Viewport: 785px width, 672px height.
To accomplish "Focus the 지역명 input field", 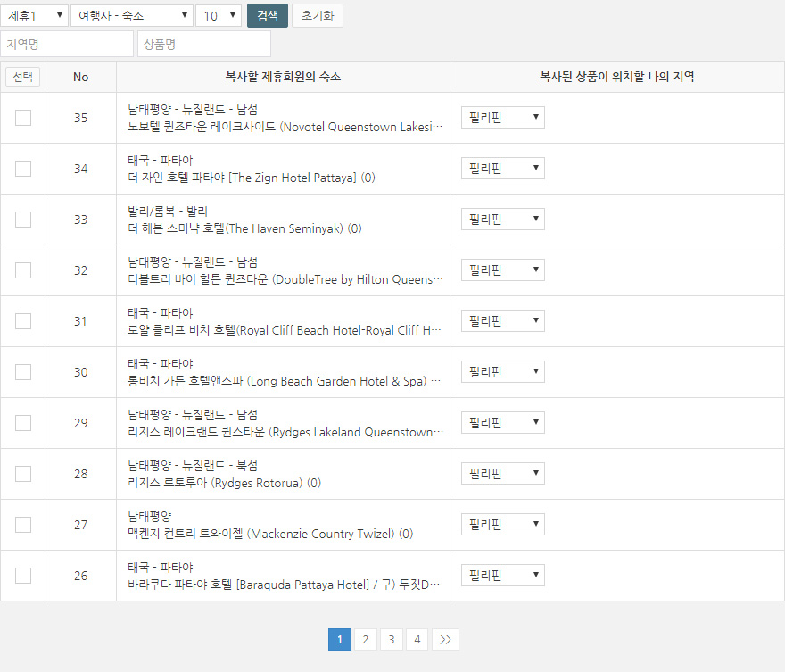I will point(67,44).
